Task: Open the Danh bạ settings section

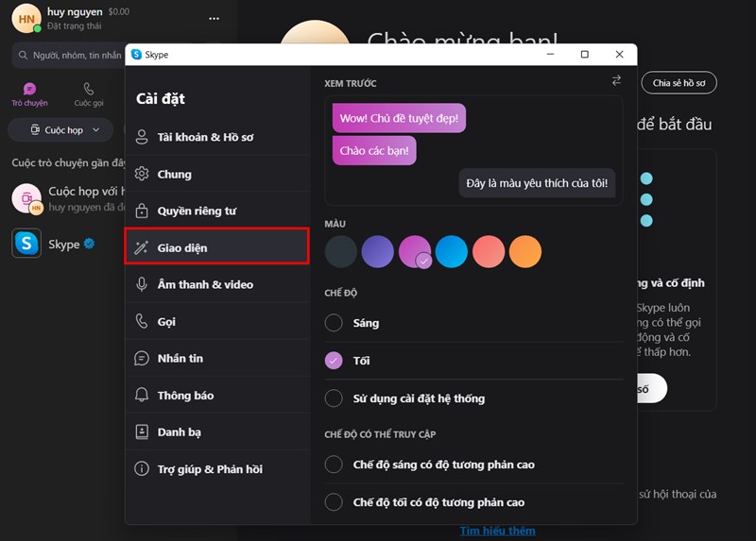Action: pyautogui.click(x=217, y=432)
